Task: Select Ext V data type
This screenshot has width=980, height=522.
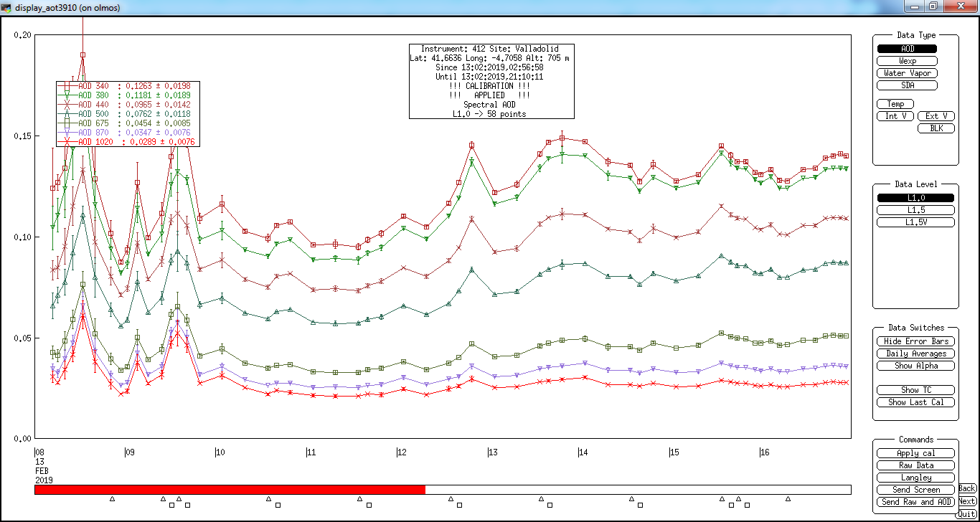Action: tap(936, 116)
